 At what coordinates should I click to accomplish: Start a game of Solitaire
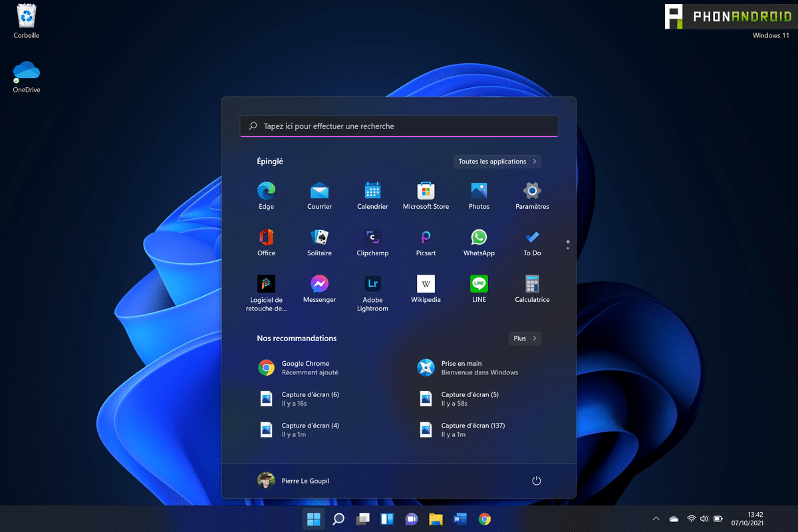[319, 241]
